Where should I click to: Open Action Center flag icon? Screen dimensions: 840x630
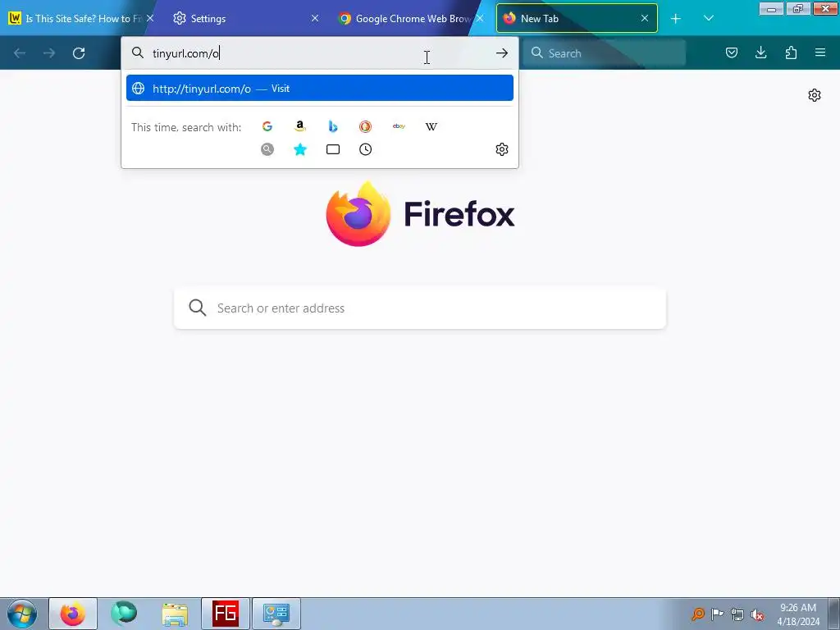point(717,614)
